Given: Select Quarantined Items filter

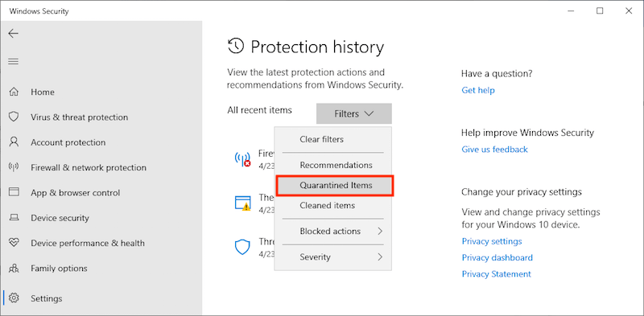Looking at the screenshot, I should pos(335,186).
